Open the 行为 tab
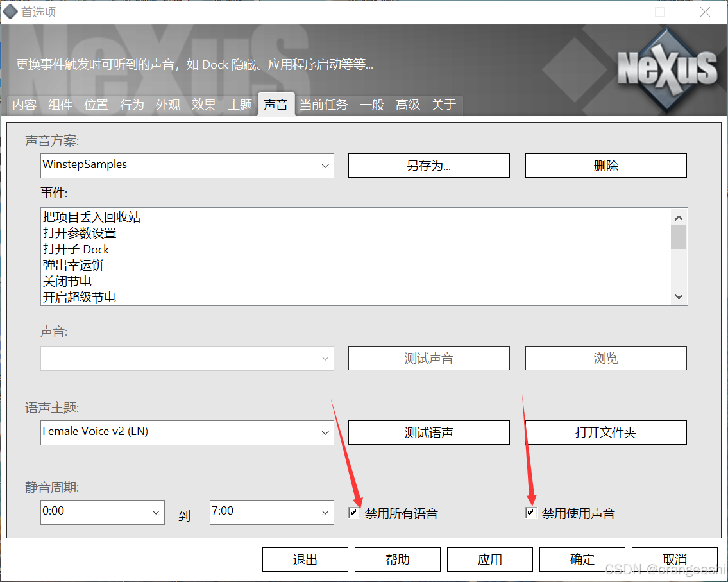The height and width of the screenshot is (582, 728). click(x=132, y=105)
